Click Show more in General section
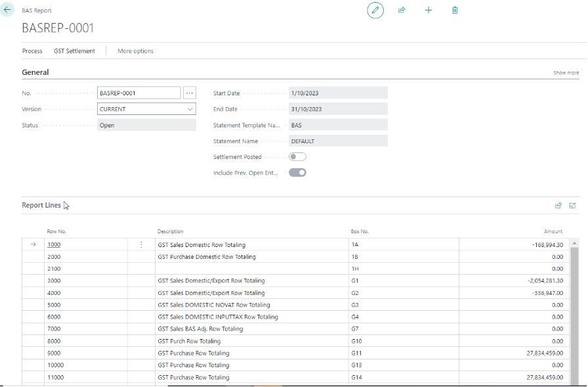Viewport: 588px width, 387px height. [x=566, y=73]
